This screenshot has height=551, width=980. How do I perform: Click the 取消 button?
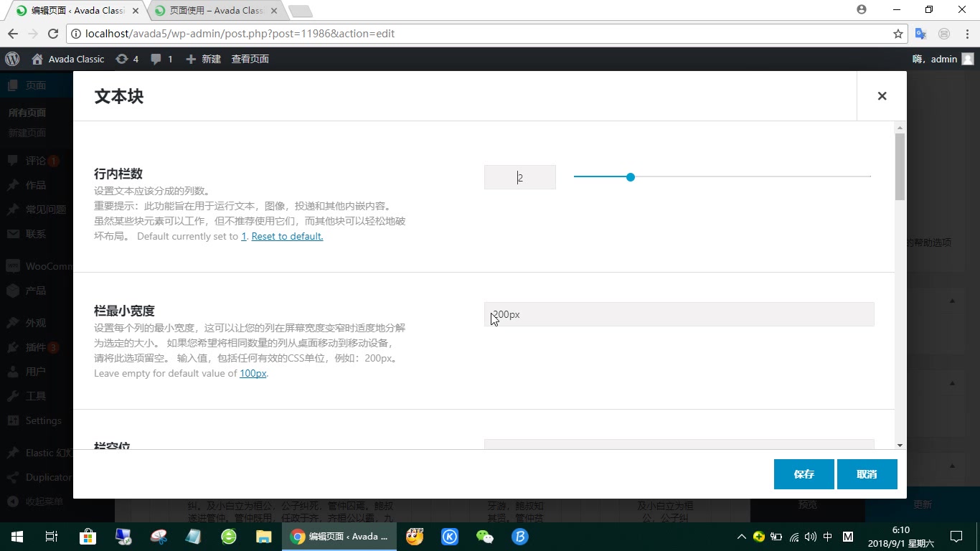click(x=867, y=474)
